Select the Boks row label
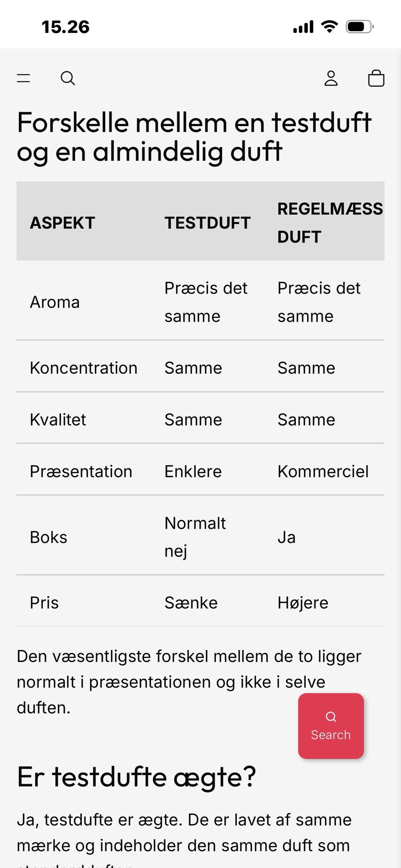 (48, 537)
